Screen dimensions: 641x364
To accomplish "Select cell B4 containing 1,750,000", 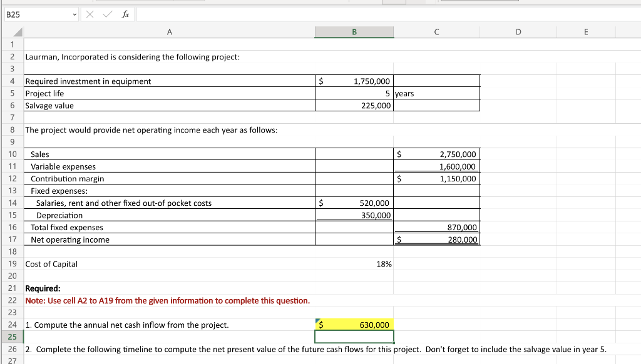I will (x=354, y=81).
